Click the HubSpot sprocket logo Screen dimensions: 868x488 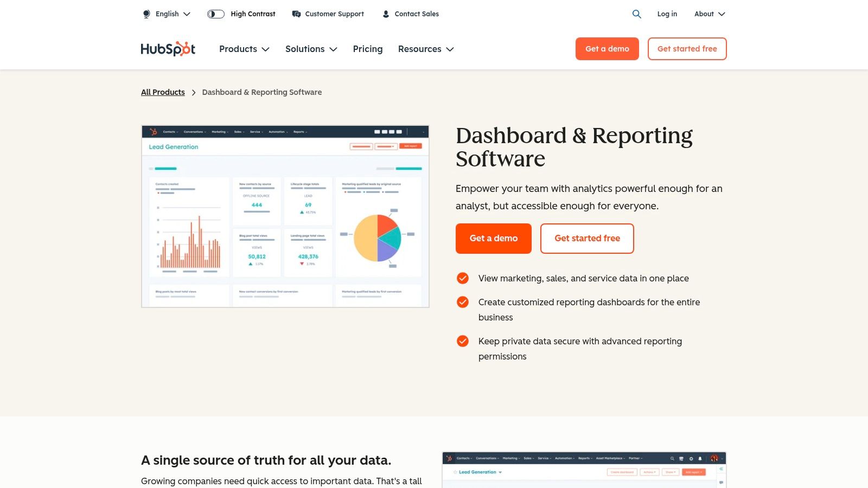[168, 49]
